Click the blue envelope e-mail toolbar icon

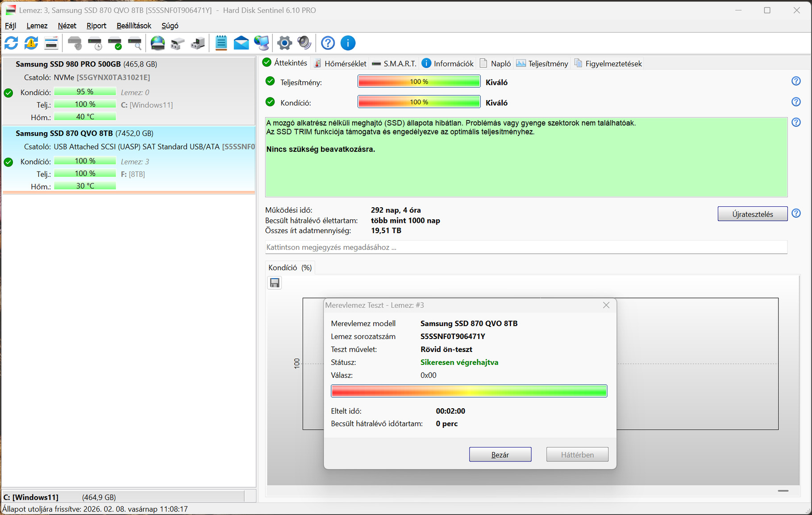pos(241,43)
